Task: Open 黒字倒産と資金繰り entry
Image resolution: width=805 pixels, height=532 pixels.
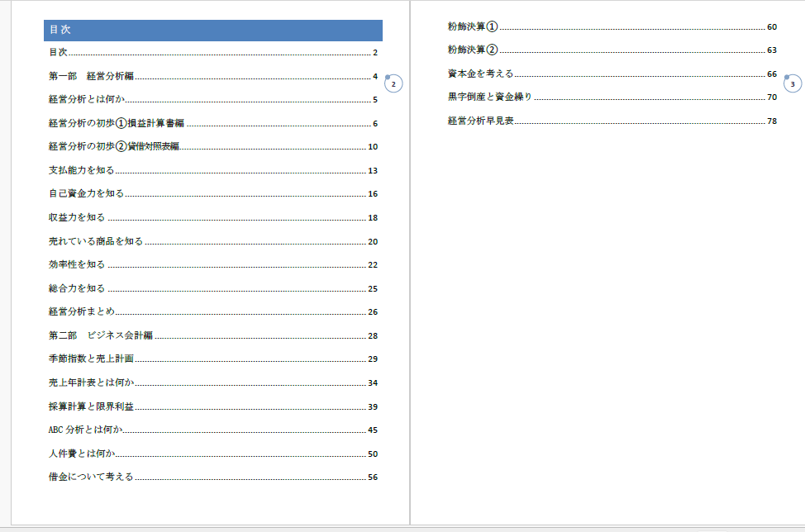Action: [490, 97]
